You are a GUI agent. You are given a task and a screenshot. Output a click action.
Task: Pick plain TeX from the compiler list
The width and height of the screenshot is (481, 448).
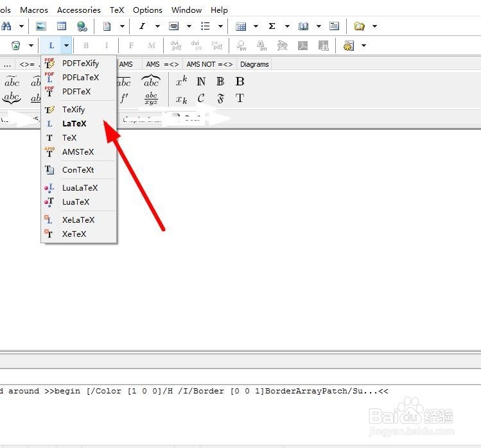[79, 138]
